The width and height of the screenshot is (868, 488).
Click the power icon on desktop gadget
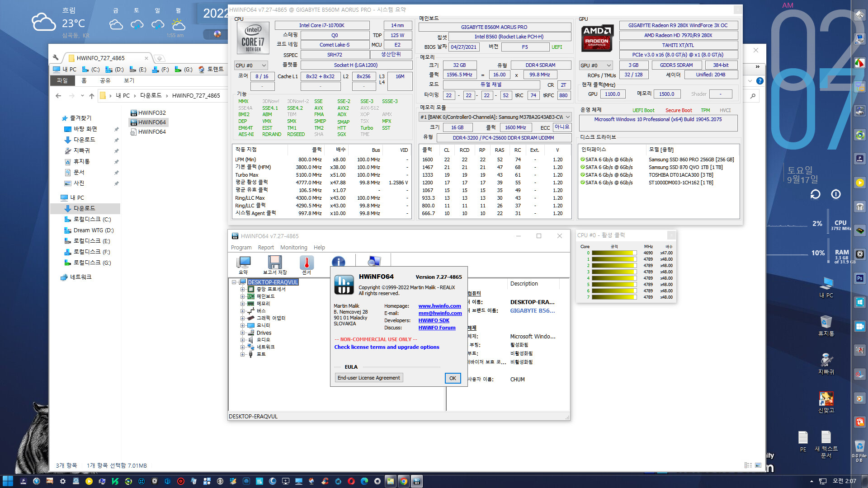pos(836,194)
